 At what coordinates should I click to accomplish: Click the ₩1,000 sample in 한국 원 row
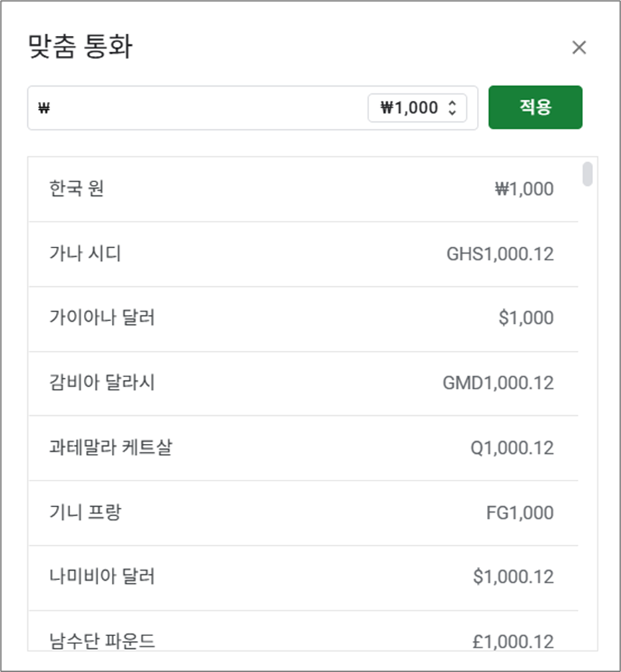tap(524, 189)
